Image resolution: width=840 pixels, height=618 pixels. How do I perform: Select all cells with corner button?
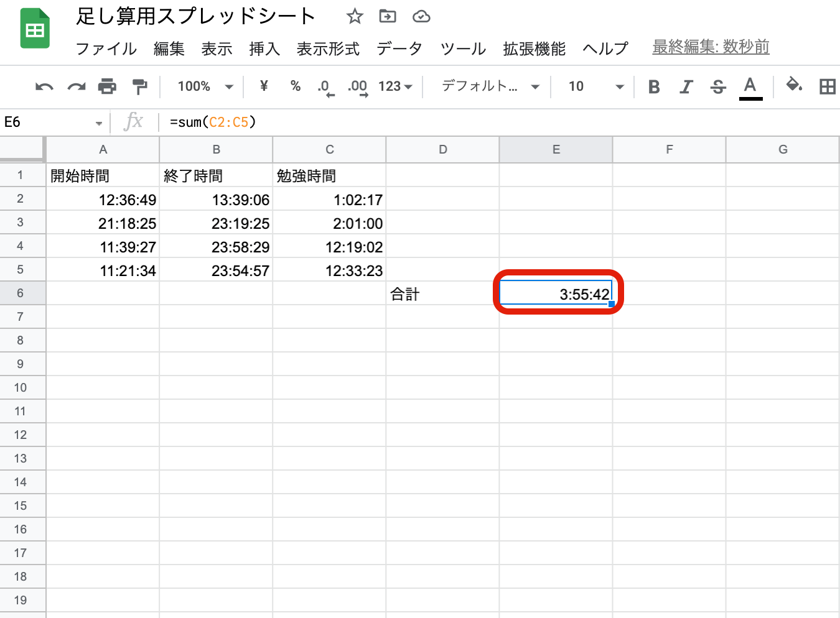click(22, 149)
